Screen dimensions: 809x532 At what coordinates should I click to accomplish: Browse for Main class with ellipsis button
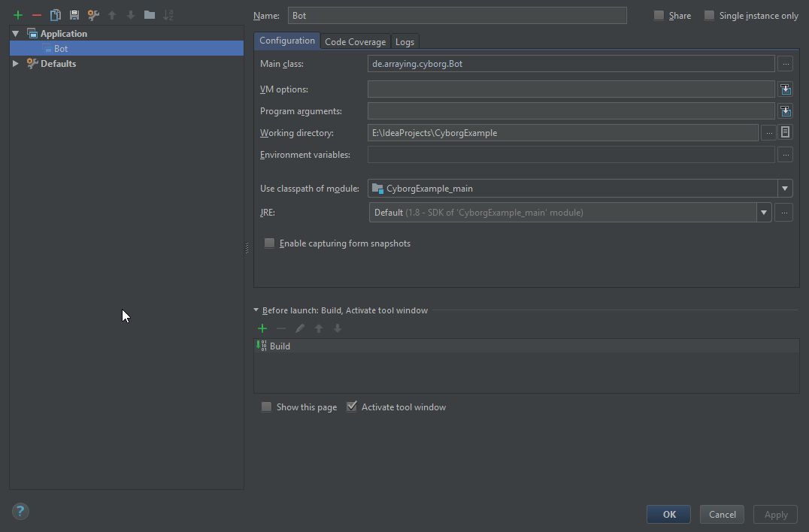click(x=785, y=64)
